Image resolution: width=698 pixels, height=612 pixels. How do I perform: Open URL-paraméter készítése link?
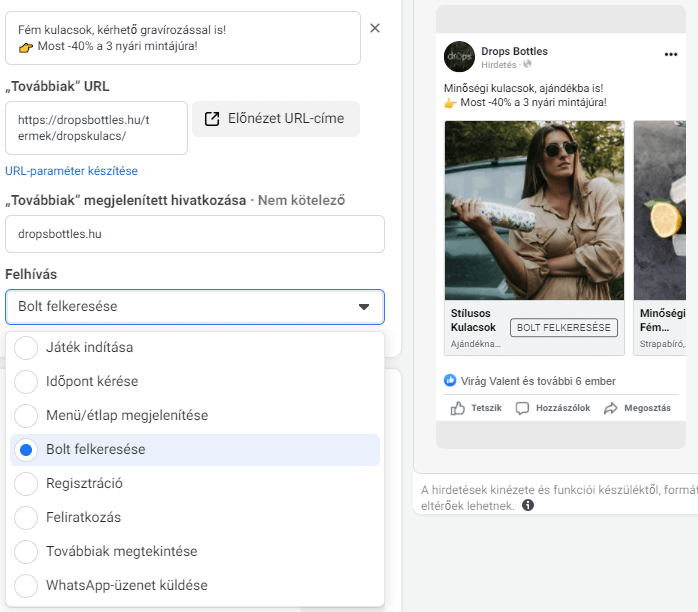coord(71,171)
